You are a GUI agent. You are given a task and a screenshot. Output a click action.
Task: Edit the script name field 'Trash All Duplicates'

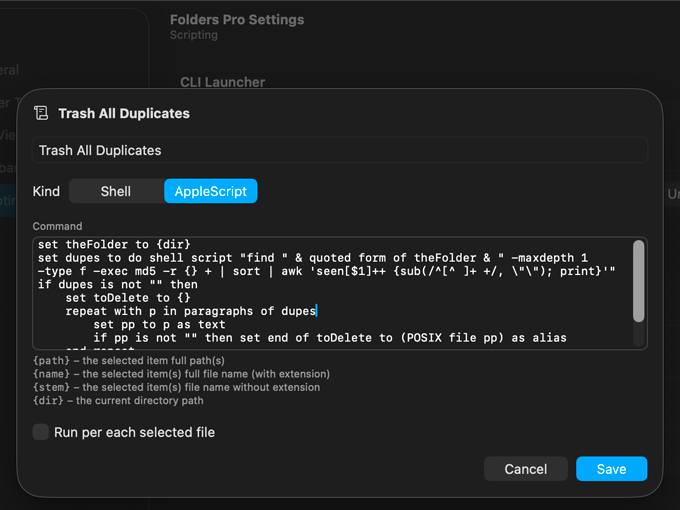click(x=340, y=150)
